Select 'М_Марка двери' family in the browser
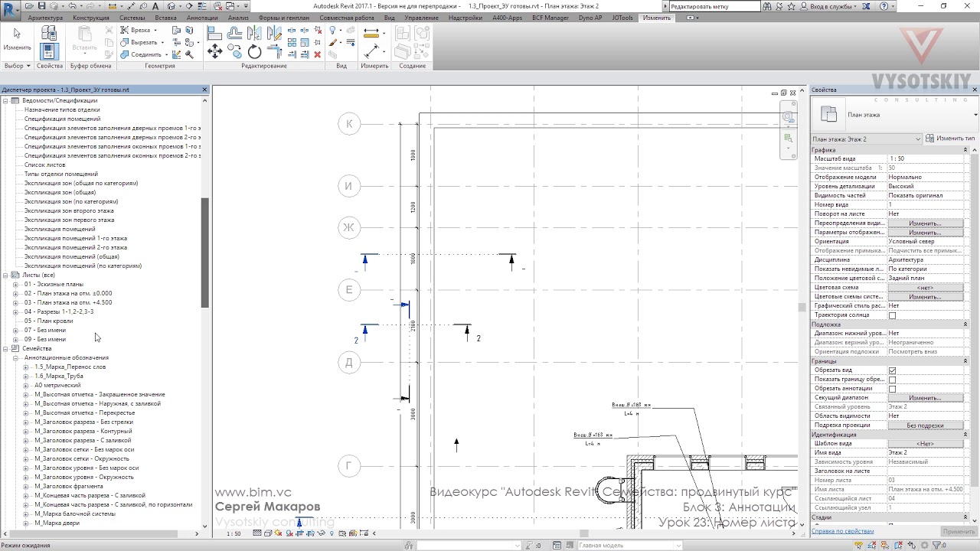This screenshot has height=551, width=980. (57, 523)
